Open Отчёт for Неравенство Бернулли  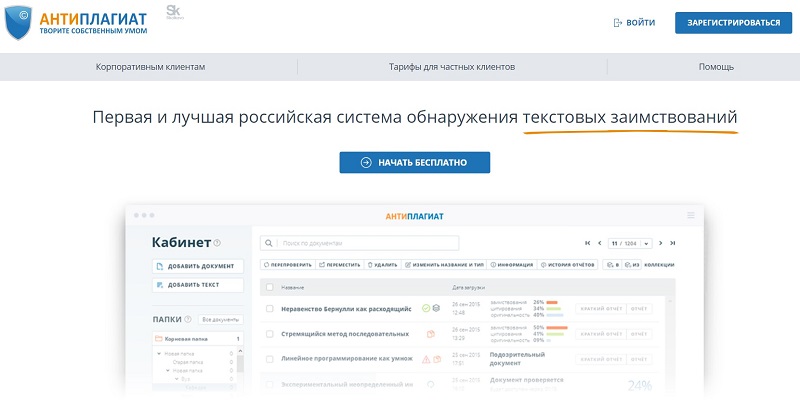coord(639,309)
